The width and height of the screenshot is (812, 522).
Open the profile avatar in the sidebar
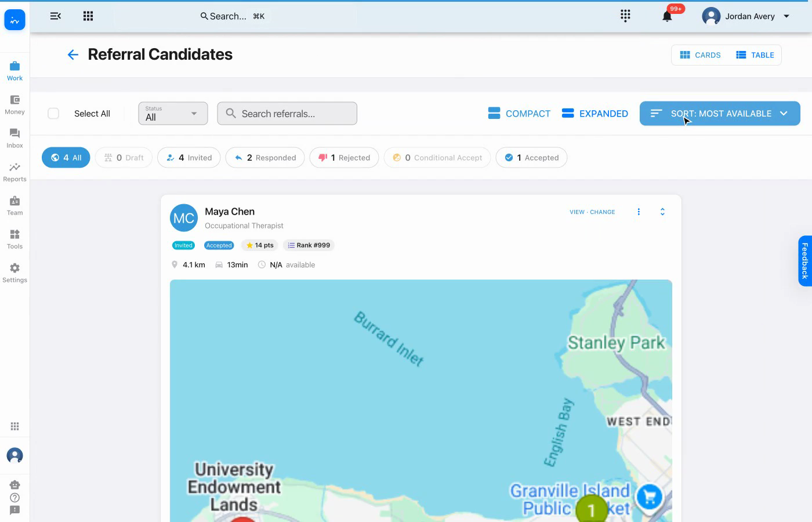point(14,455)
